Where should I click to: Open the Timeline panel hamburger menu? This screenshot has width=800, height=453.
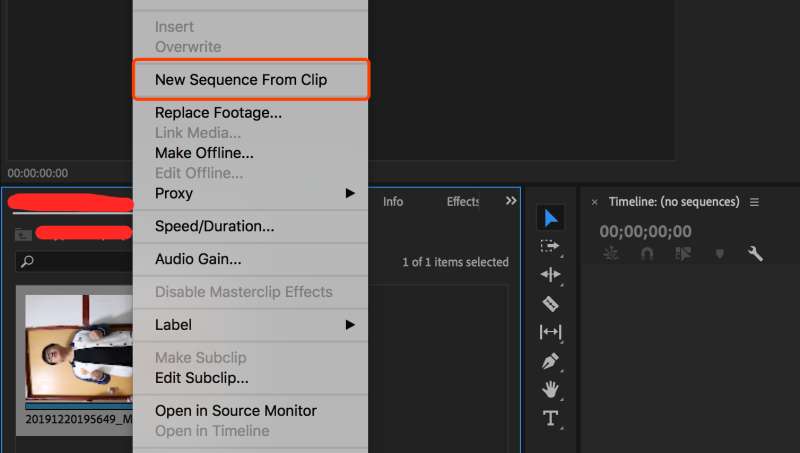tap(755, 202)
